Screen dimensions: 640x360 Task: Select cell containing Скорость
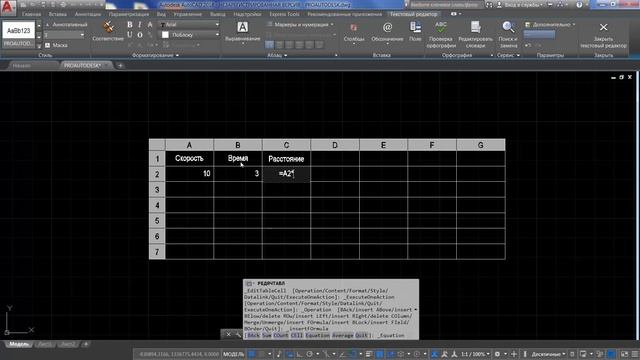[x=189, y=158]
